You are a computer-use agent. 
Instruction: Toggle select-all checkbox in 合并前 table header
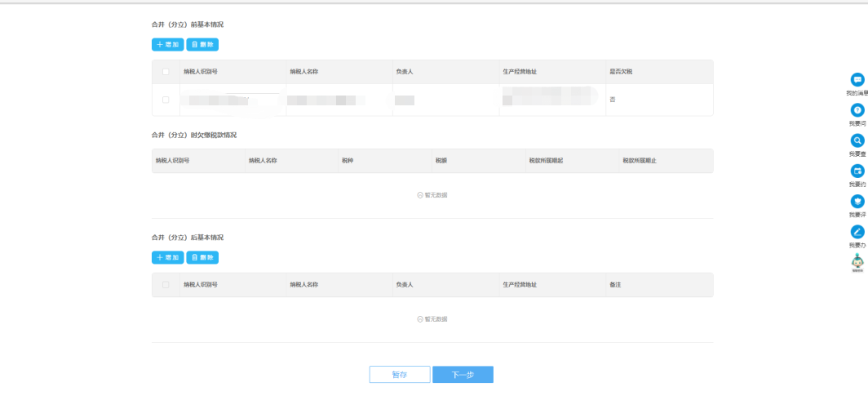(166, 72)
